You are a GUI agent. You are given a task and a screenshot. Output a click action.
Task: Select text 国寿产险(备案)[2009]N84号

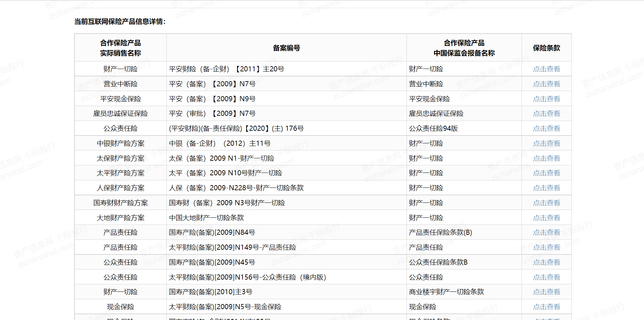[x=212, y=232]
